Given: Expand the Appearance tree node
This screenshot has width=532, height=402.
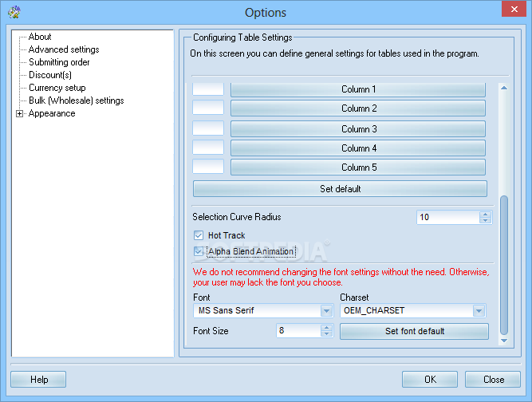Looking at the screenshot, I should [20, 114].
